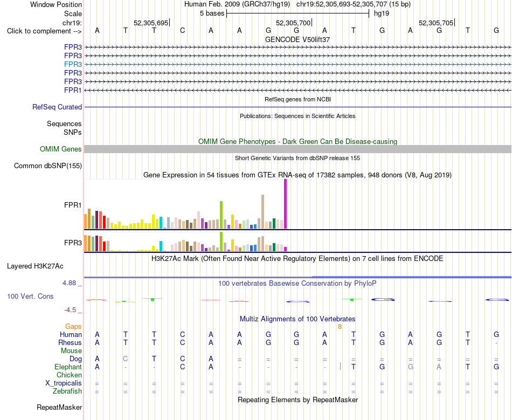
Task: Select the Dog alignment row label
Action: (x=76, y=359)
